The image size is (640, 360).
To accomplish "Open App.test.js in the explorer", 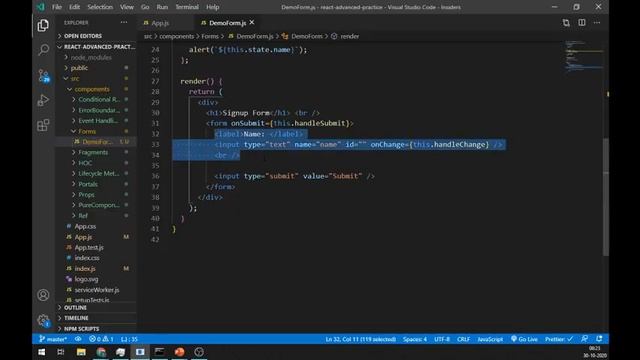I will click(x=89, y=247).
